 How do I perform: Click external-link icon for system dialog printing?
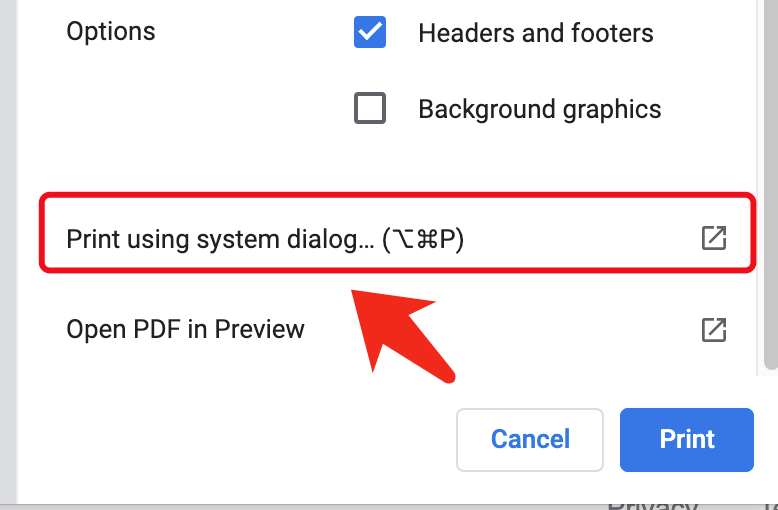(x=713, y=238)
